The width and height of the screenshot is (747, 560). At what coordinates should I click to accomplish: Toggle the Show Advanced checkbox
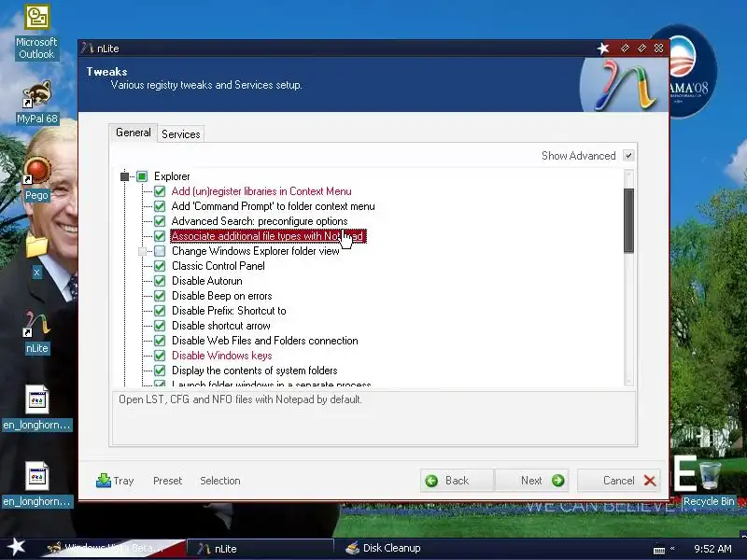coord(628,156)
